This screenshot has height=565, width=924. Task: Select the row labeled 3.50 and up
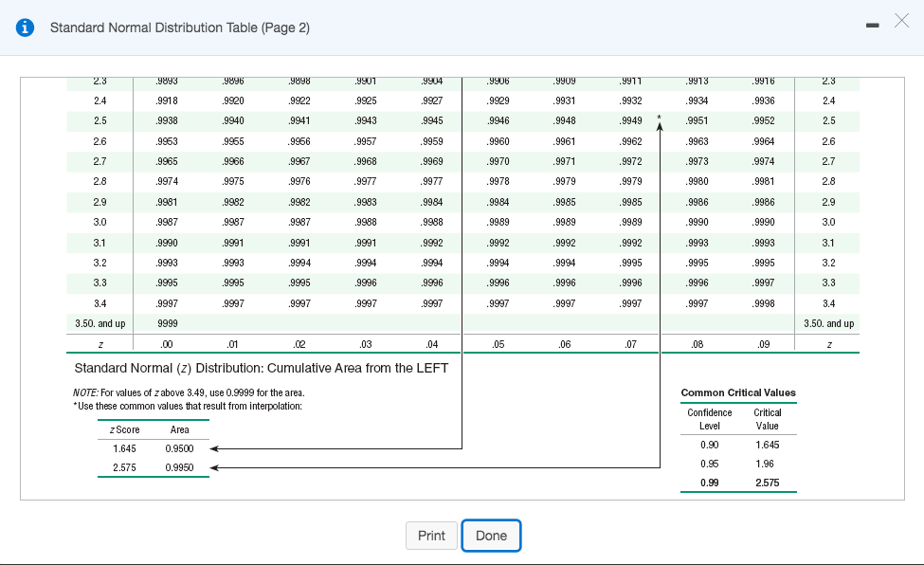[100, 321]
